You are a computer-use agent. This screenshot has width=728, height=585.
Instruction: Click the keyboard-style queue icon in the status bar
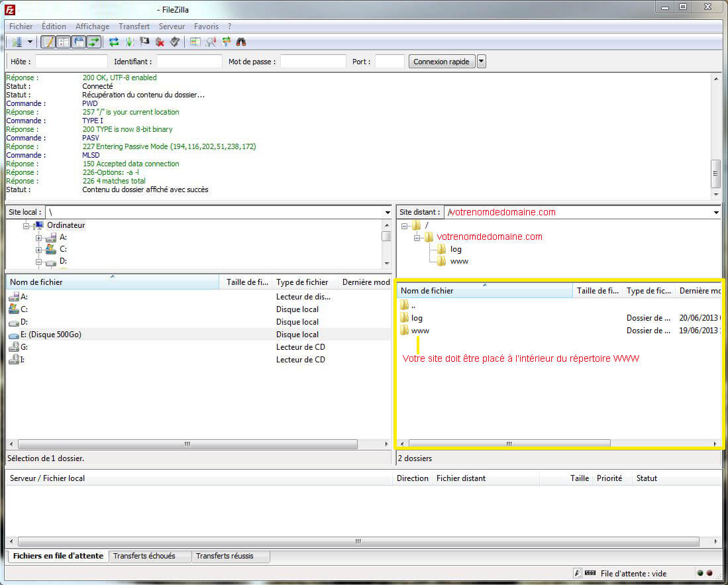coord(590,573)
